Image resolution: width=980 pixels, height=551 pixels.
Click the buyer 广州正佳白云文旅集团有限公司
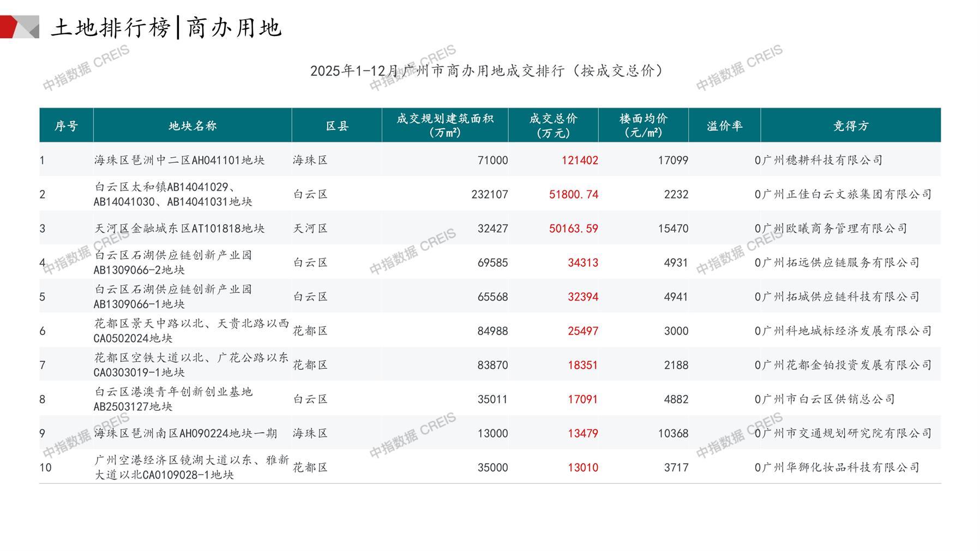[x=847, y=194]
